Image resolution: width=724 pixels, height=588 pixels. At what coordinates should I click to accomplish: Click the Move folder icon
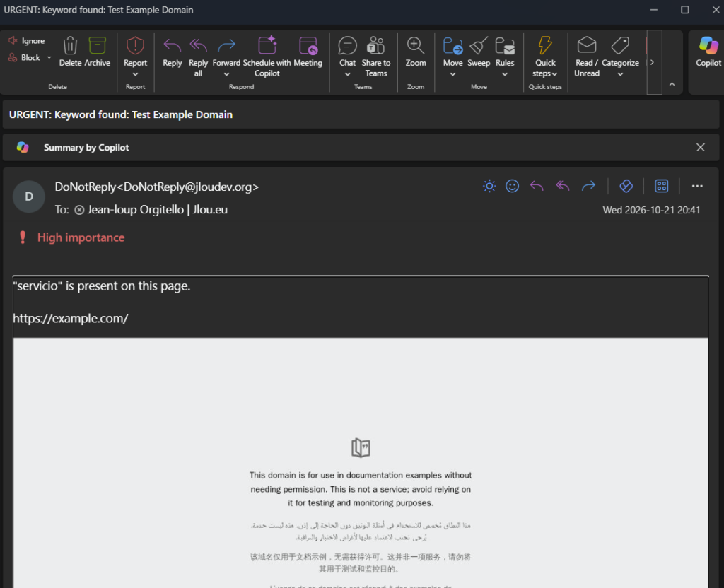452,46
